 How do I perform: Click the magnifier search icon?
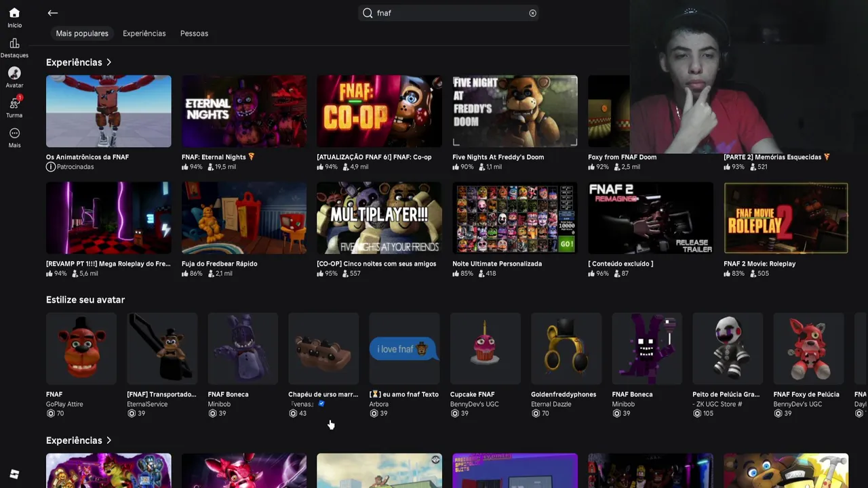[368, 13]
